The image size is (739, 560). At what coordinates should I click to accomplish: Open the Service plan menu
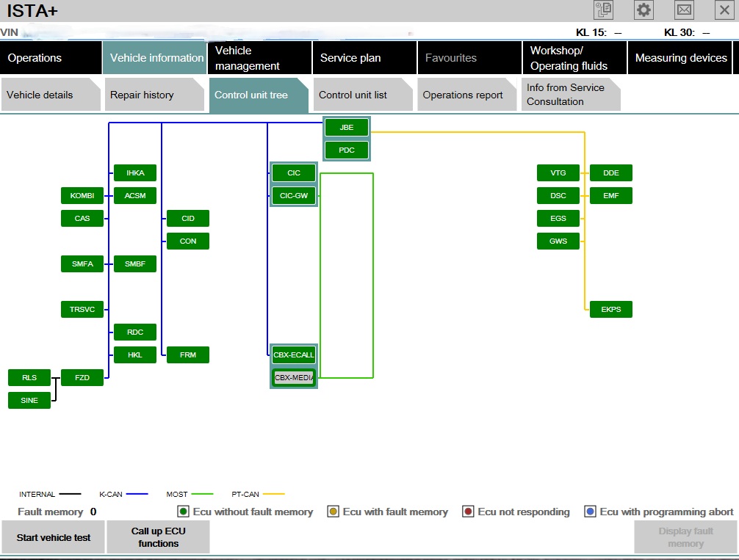(350, 58)
